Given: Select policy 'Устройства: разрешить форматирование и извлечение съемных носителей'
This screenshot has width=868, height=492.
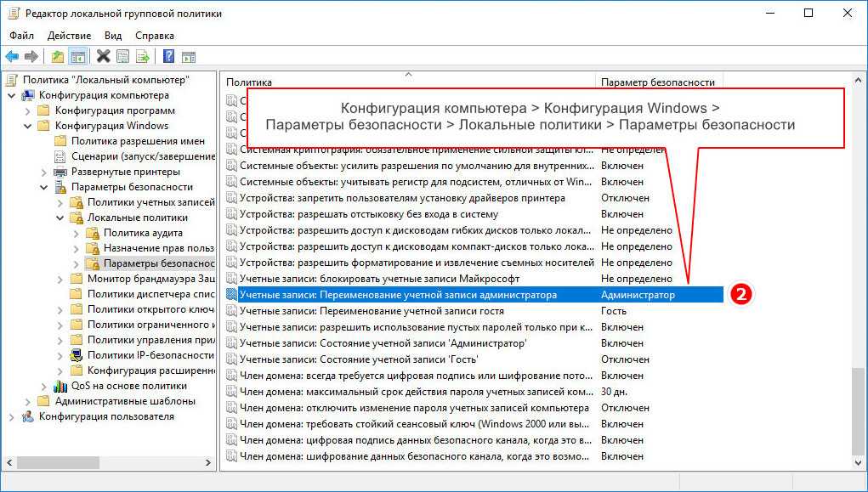Looking at the screenshot, I should pyautogui.click(x=417, y=263).
